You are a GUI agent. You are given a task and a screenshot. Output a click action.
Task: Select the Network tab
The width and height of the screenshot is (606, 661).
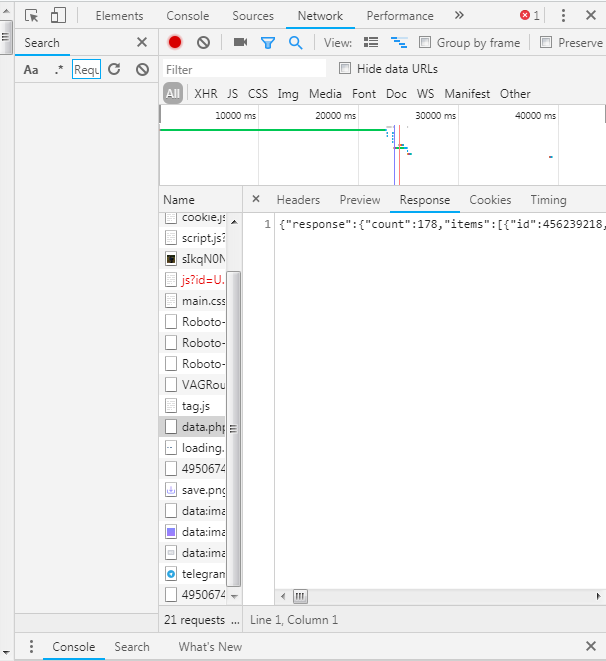(x=320, y=16)
